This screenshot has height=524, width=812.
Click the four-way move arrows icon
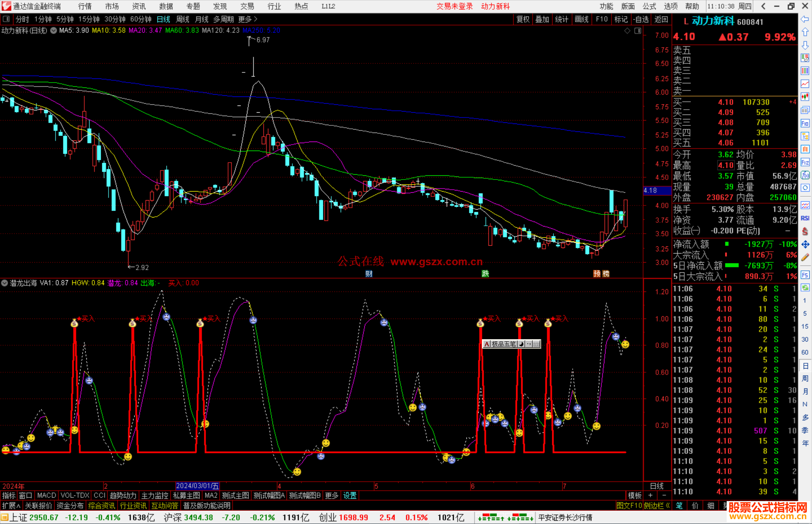click(x=805, y=245)
